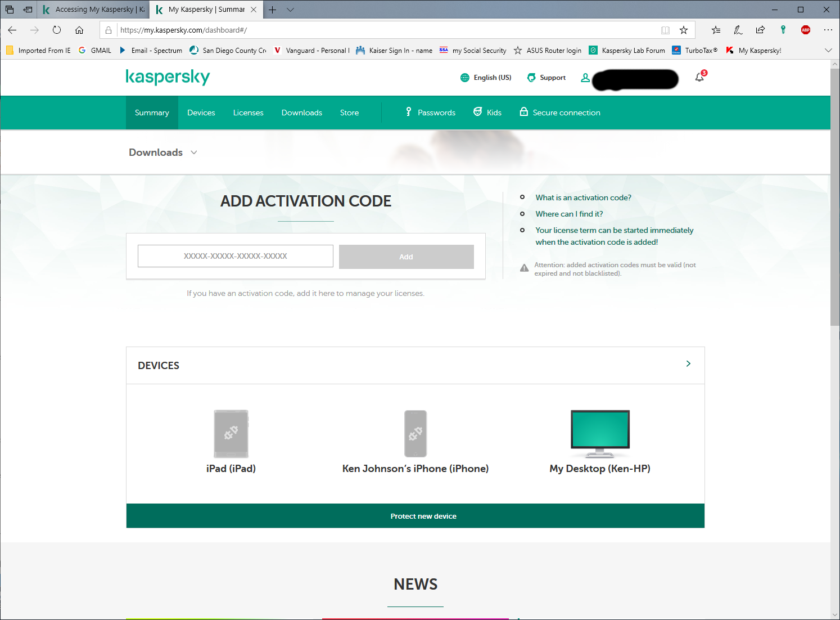
Task: Open TurboTax bookmark
Action: click(x=695, y=50)
